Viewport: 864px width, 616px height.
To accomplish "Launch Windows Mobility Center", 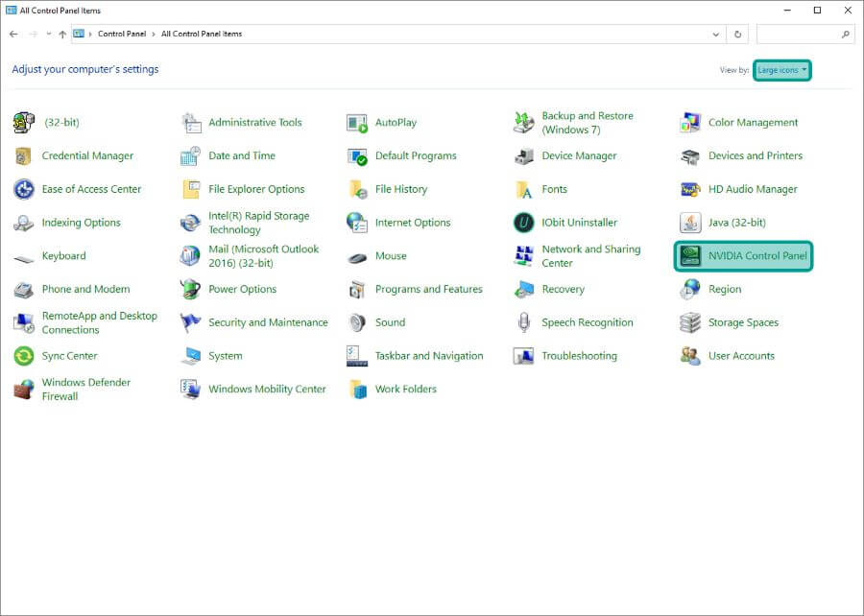I will (x=267, y=390).
